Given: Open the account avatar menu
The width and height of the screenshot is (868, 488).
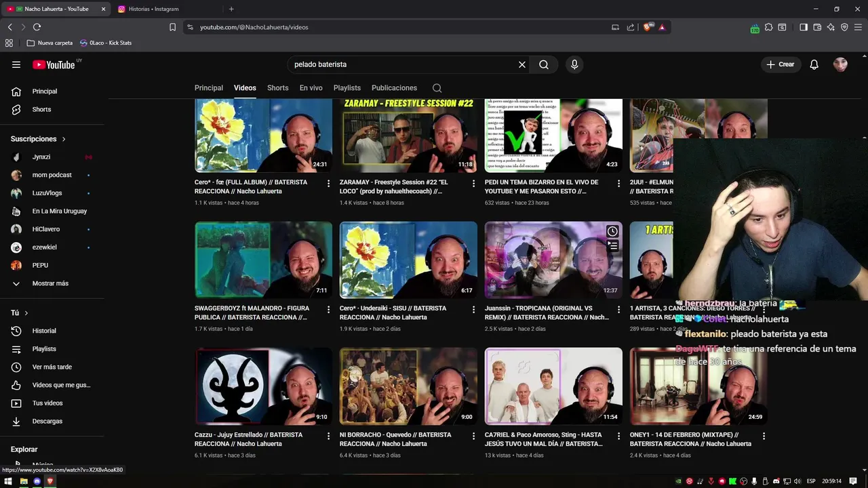Looking at the screenshot, I should [840, 64].
